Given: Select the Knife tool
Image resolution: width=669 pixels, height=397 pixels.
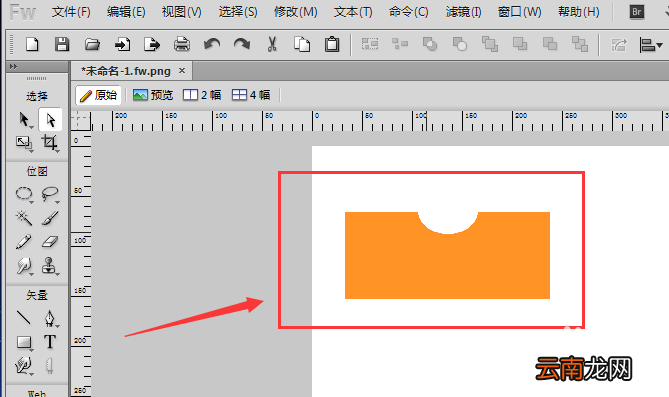Looking at the screenshot, I should click(49, 366).
